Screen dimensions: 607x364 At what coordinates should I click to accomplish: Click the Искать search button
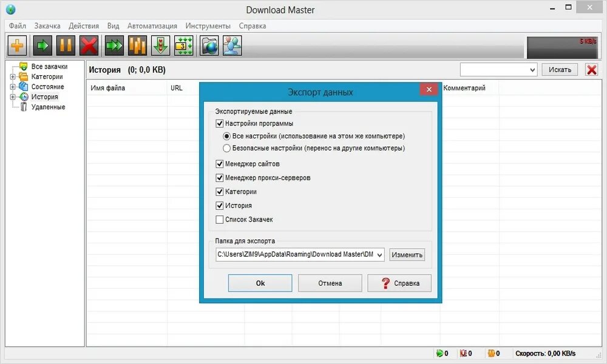click(x=560, y=70)
